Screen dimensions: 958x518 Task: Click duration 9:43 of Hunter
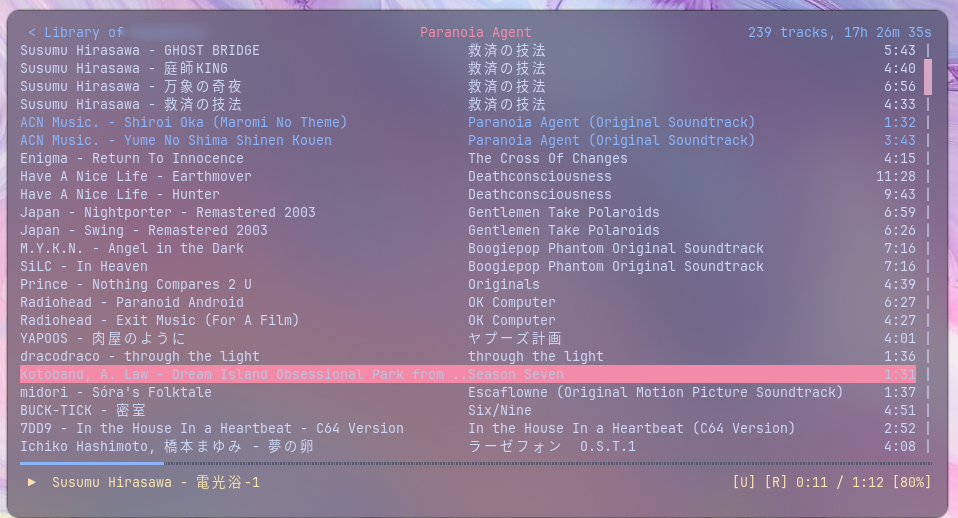click(x=899, y=194)
